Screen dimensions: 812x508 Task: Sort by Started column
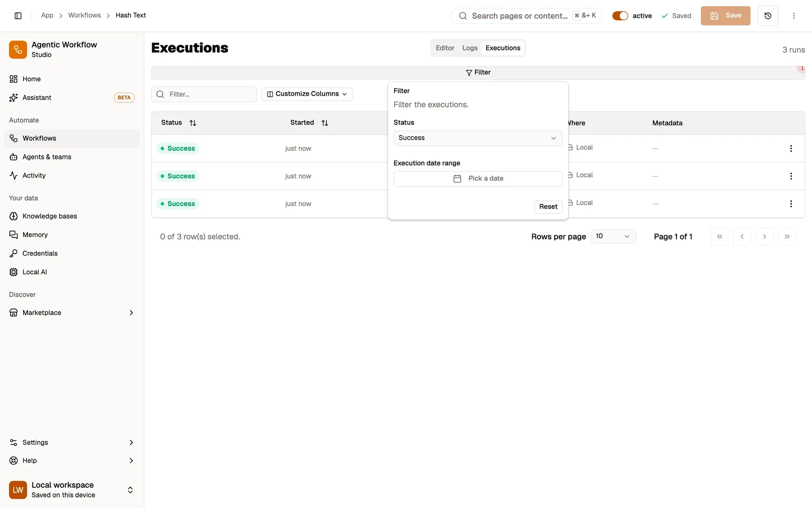[309, 123]
